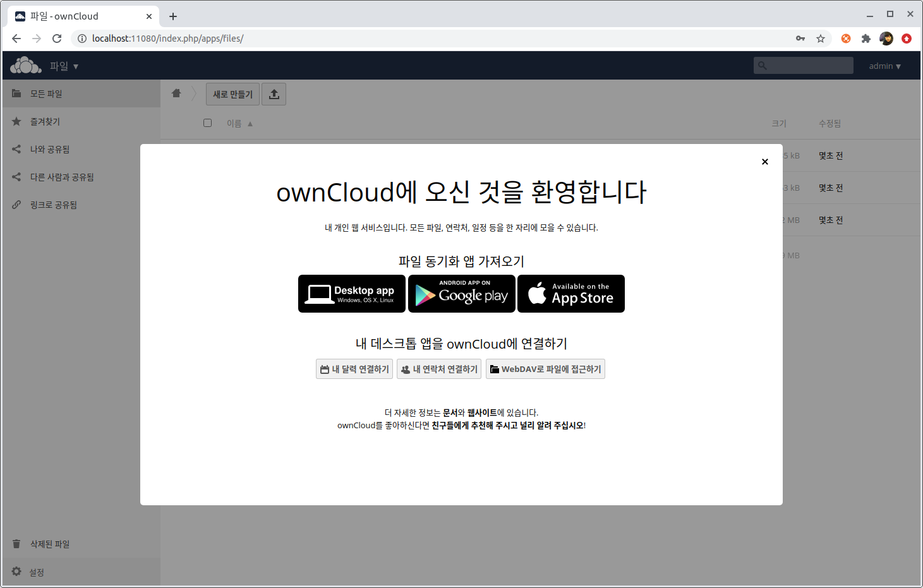Viewport: 923px width, 588px height.
Task: Click the orange browser extension icon
Action: (846, 39)
